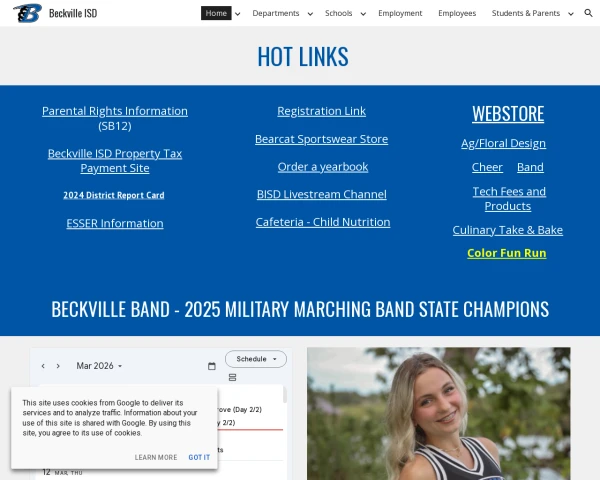Go to previous calendar period arrow
600x480 pixels.
pos(43,366)
